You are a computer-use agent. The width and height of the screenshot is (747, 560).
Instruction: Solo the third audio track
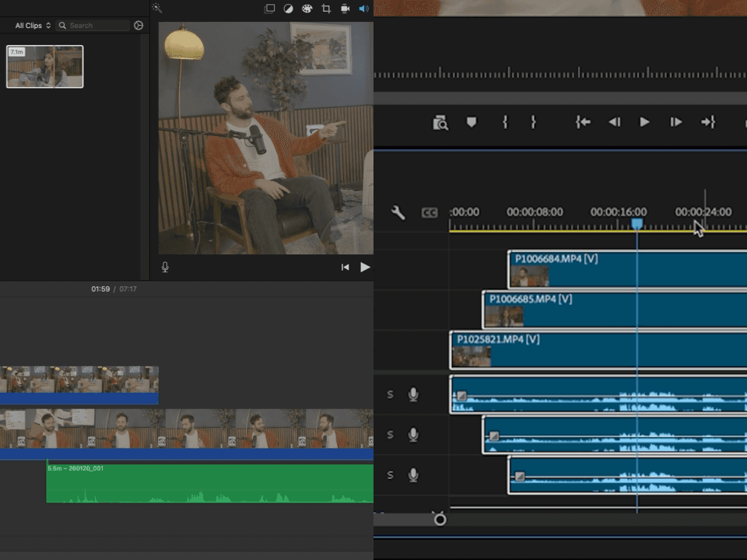click(x=390, y=475)
